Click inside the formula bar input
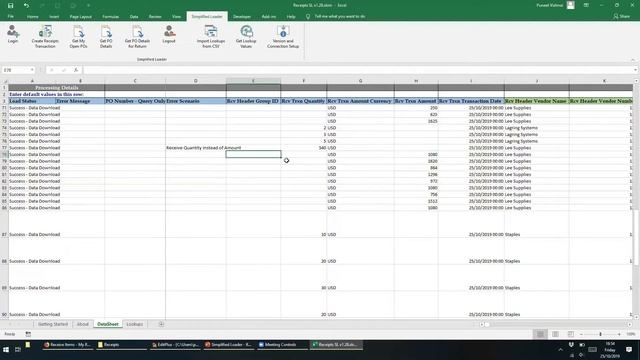Screen dimensions: 640x360 tap(357, 70)
